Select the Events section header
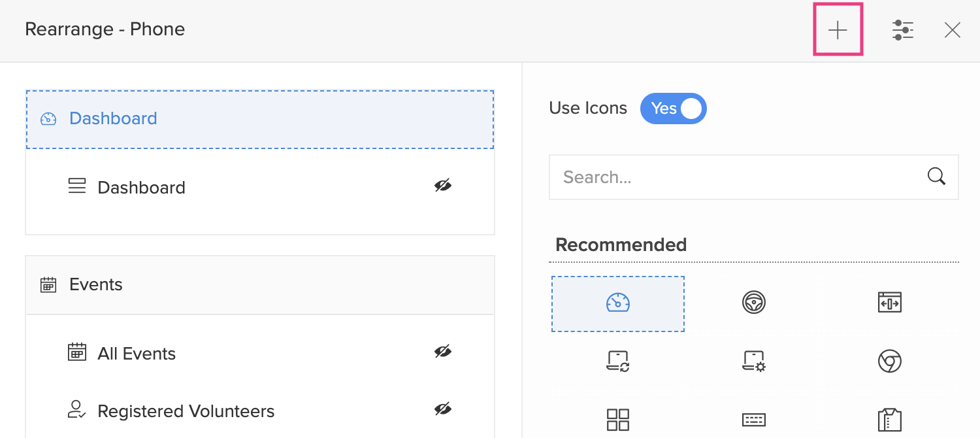Image resolution: width=980 pixels, height=438 pixels. click(259, 285)
